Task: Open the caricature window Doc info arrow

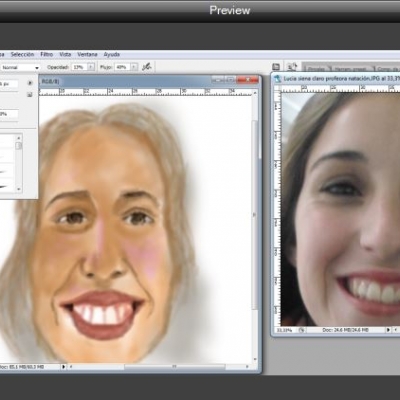Action: click(63, 367)
